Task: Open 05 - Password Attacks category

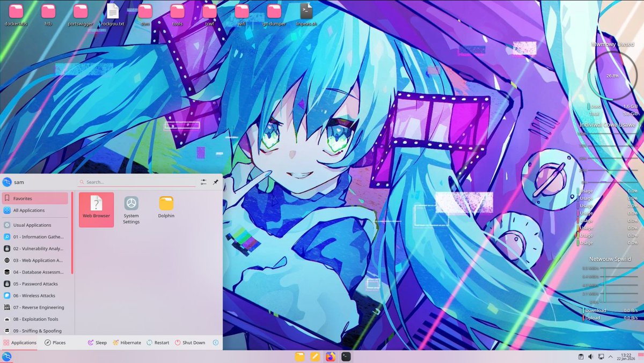Action: 35,284
